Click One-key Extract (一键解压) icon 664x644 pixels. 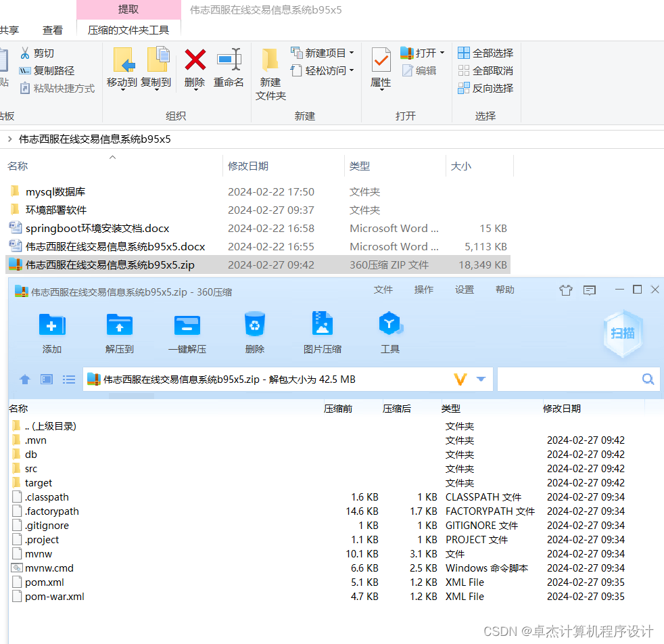(187, 325)
